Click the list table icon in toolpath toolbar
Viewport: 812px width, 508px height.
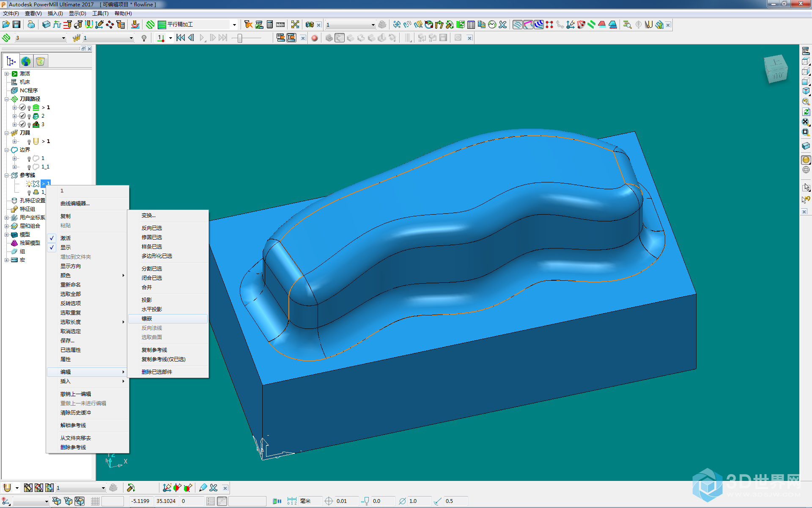point(471,25)
